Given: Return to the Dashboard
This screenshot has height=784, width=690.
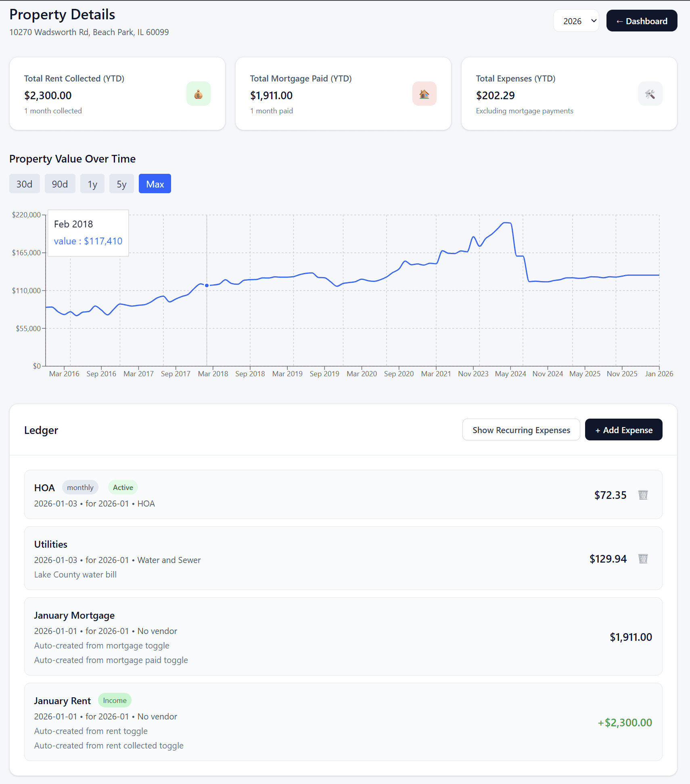Looking at the screenshot, I should tap(642, 21).
